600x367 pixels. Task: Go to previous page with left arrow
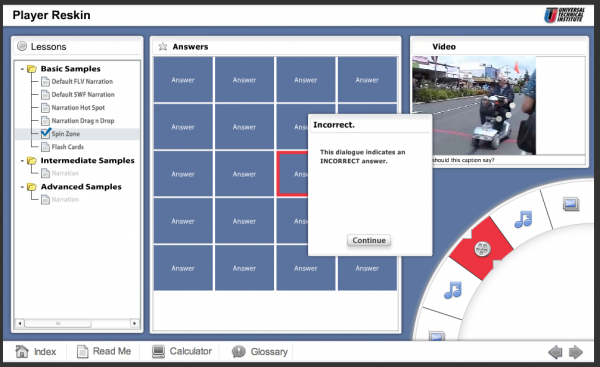pyautogui.click(x=555, y=352)
